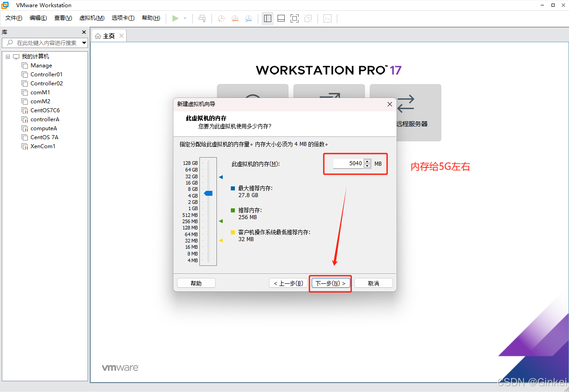Image resolution: width=569 pixels, height=392 pixels.
Task: Open the 虚拟机(M) menu
Action: tap(92, 18)
